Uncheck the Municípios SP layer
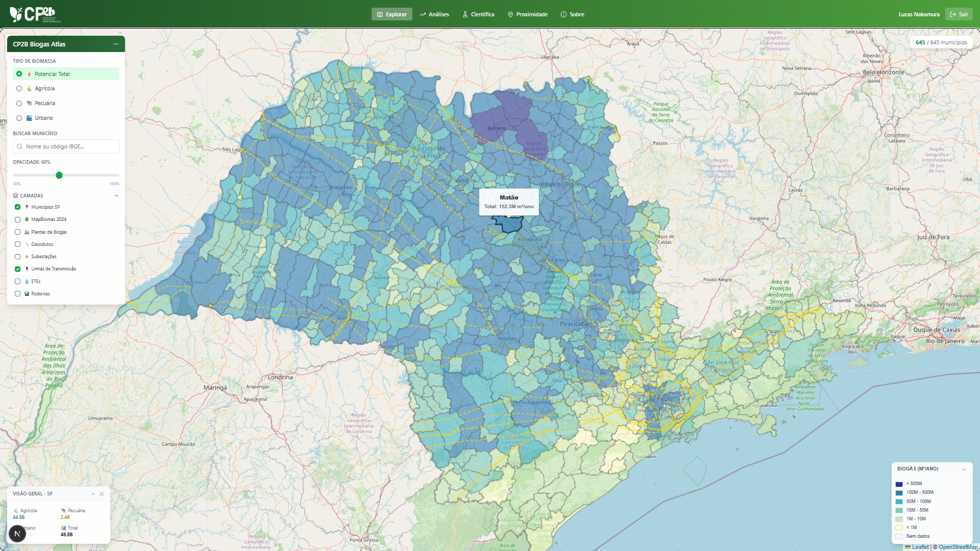 coord(18,207)
